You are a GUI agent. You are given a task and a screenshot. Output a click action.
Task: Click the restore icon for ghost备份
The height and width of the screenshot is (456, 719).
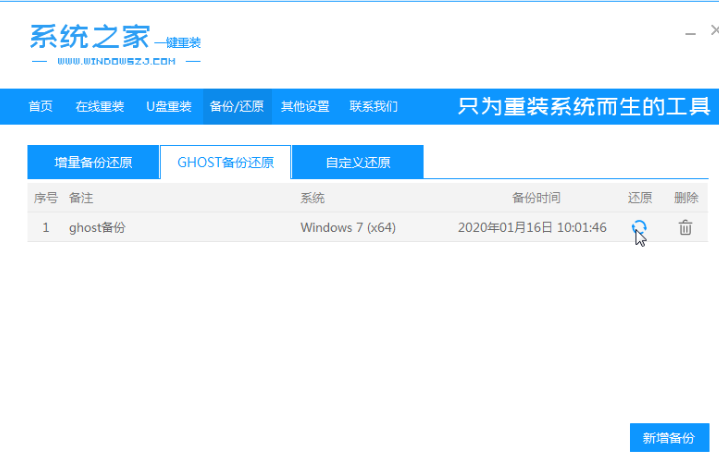pos(639,228)
